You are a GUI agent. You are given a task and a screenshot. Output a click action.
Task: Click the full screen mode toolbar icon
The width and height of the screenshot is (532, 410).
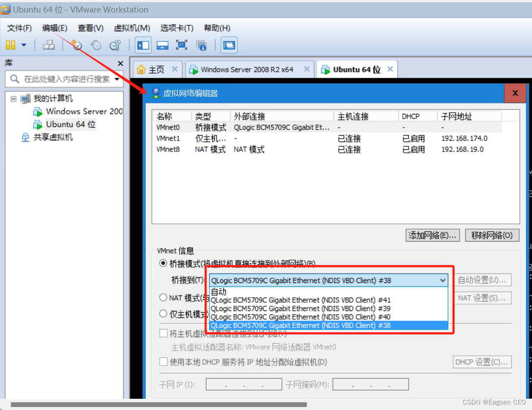pos(182,45)
